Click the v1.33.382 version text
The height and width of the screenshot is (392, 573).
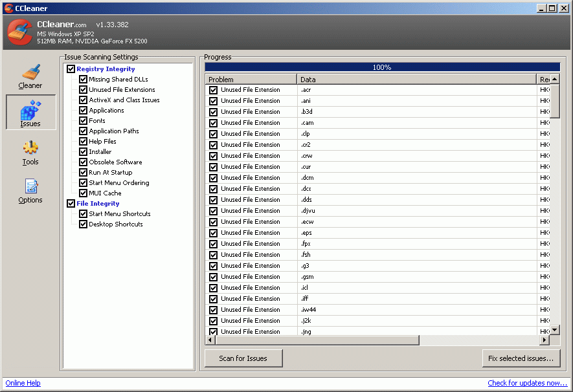coord(112,25)
